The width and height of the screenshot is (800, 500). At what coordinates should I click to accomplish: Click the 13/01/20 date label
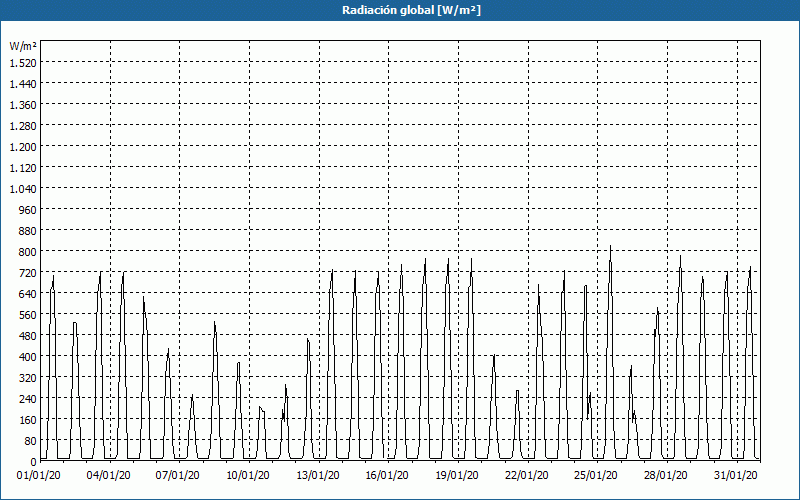pos(317,475)
